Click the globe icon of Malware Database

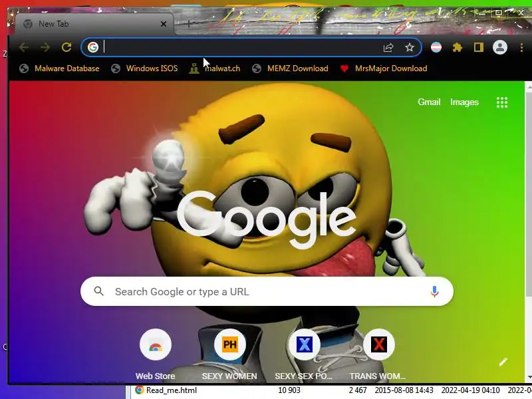pos(24,68)
